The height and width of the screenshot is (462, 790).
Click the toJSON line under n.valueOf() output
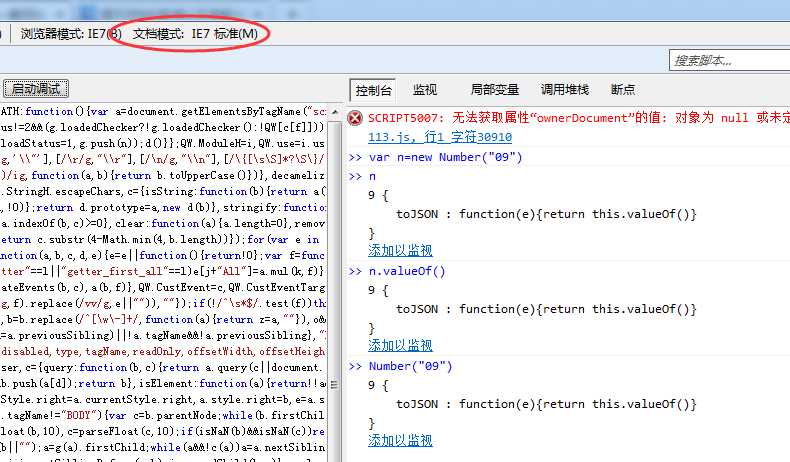point(546,309)
